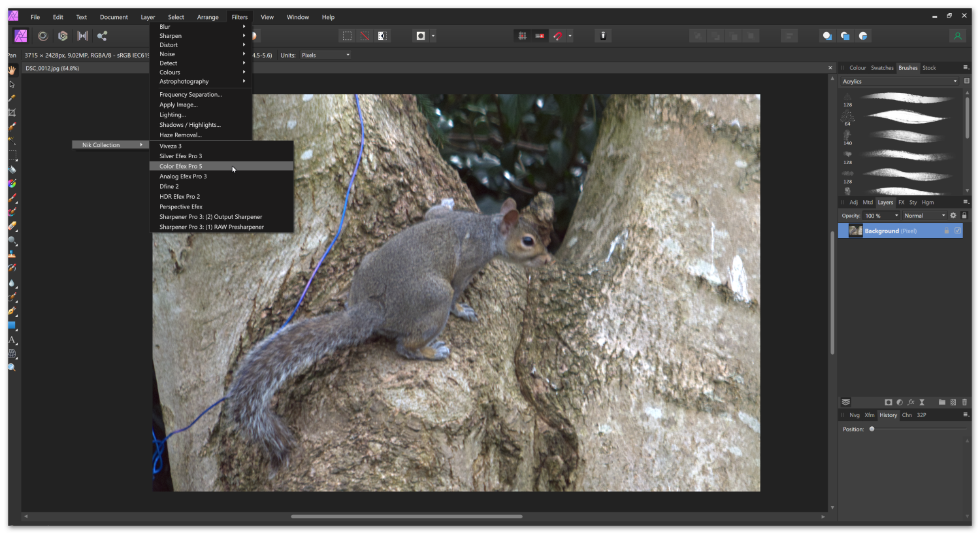Click the Deselect toolbar icon
This screenshot has width=980, height=534.
[365, 36]
